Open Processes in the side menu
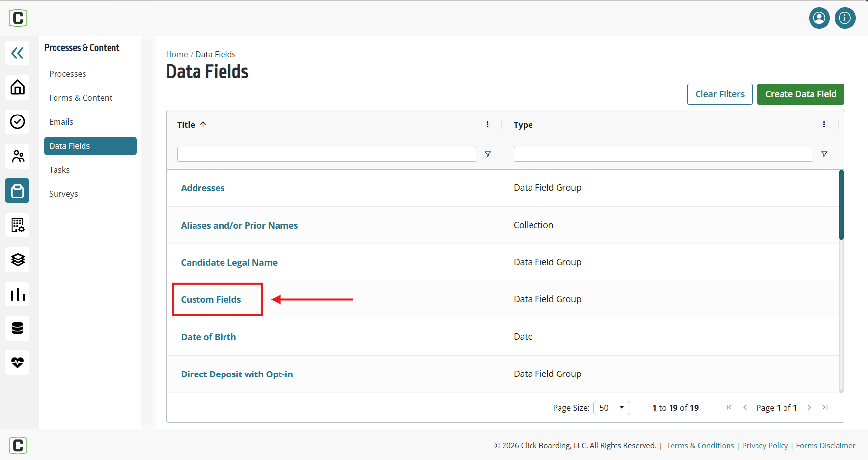The width and height of the screenshot is (868, 460). (68, 74)
